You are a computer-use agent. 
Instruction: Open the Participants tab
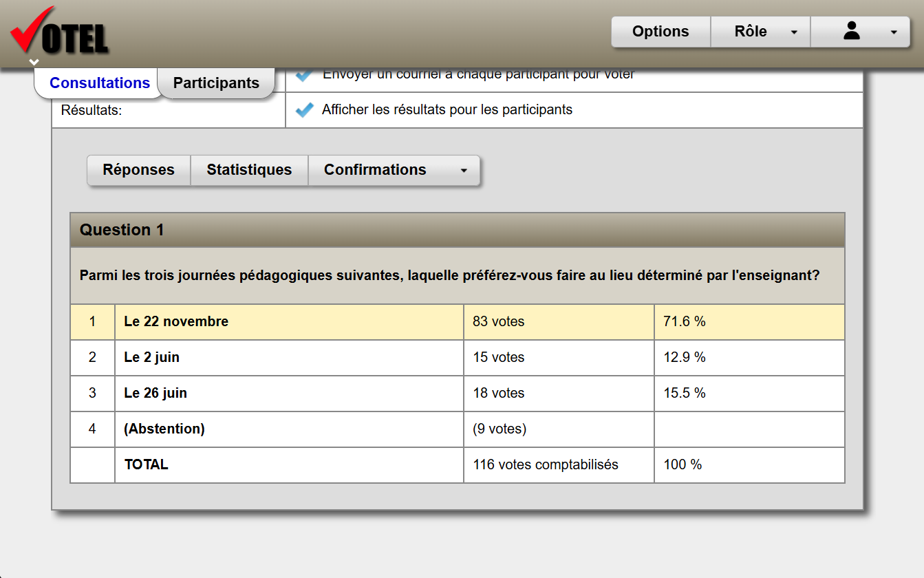[x=216, y=83]
